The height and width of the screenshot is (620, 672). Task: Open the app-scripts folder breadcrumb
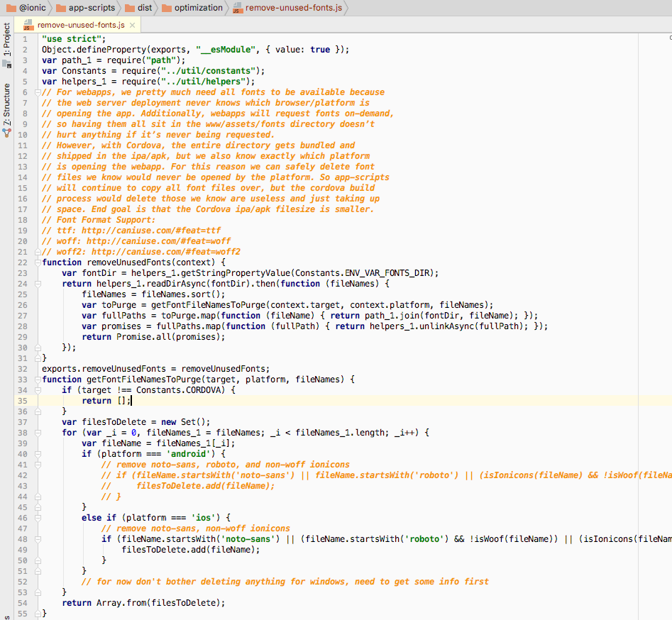click(86, 8)
